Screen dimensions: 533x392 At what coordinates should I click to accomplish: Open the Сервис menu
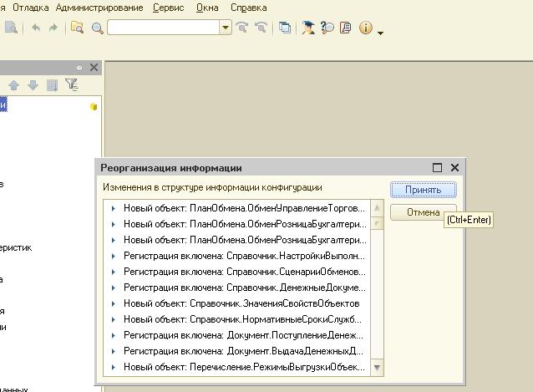click(x=170, y=8)
